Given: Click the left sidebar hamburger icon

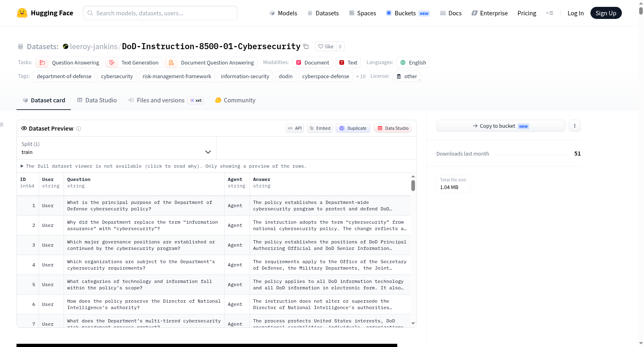Looking at the screenshot, I should click(2, 125).
